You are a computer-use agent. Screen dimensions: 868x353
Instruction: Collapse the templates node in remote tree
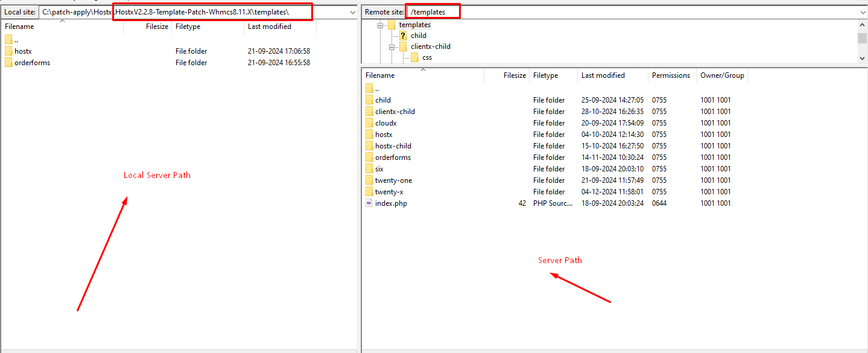(x=381, y=25)
